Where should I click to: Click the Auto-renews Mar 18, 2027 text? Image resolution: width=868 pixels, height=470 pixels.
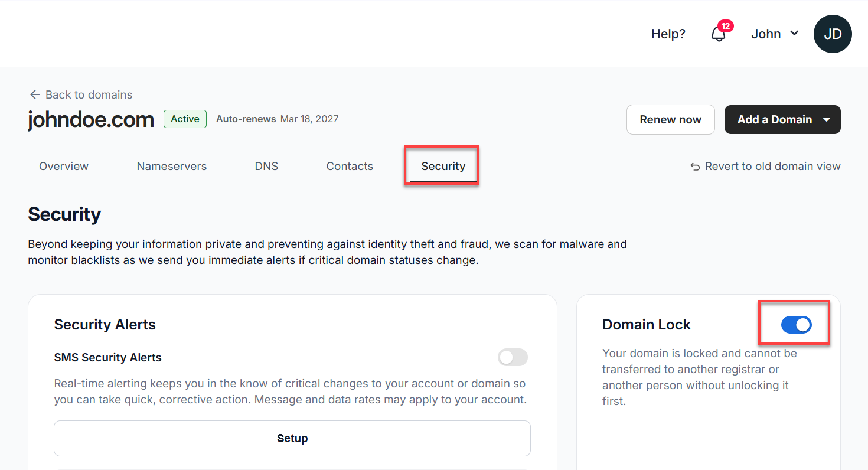[278, 119]
